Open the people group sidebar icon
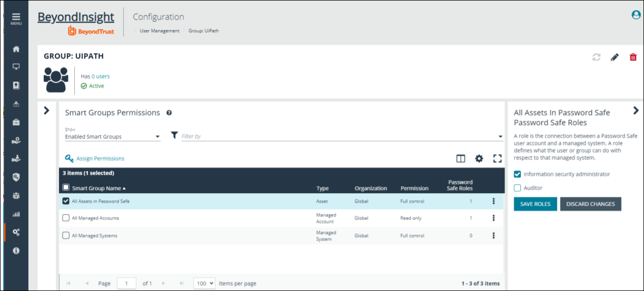The width and height of the screenshot is (644, 291). pos(16,196)
